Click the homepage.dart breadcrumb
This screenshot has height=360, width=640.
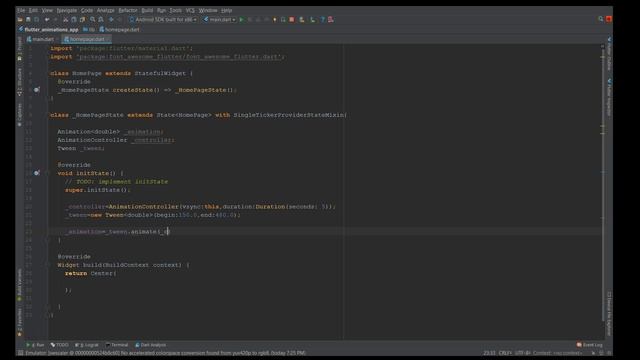coord(120,29)
